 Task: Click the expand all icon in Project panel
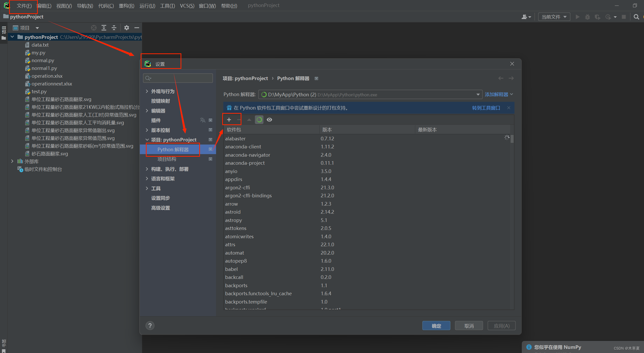[104, 28]
